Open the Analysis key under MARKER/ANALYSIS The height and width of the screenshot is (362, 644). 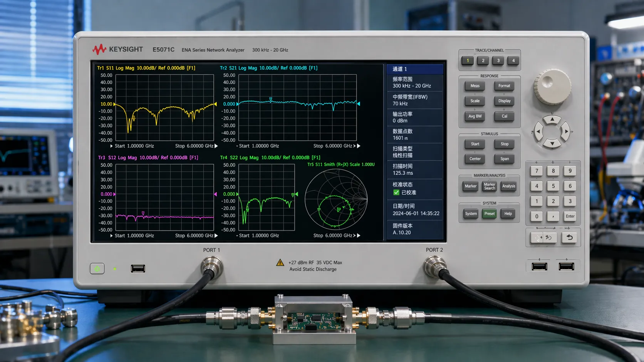pyautogui.click(x=508, y=186)
